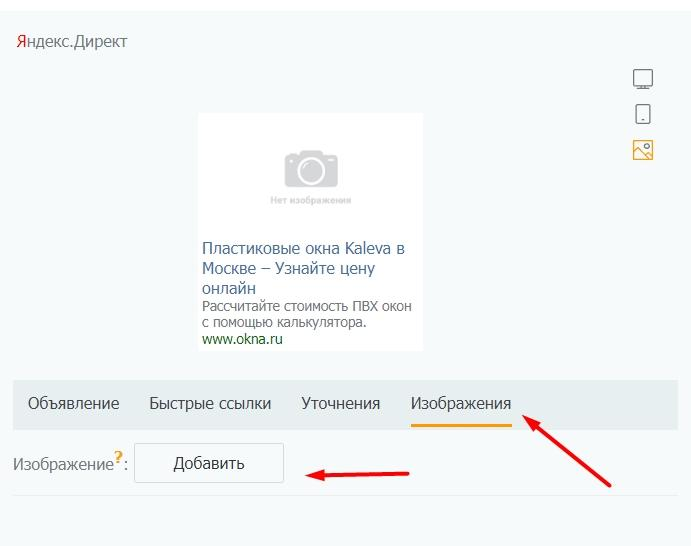The height and width of the screenshot is (546, 691).
Task: Click the Нет изображения placeholder thumbnail
Action: pyautogui.click(x=311, y=176)
